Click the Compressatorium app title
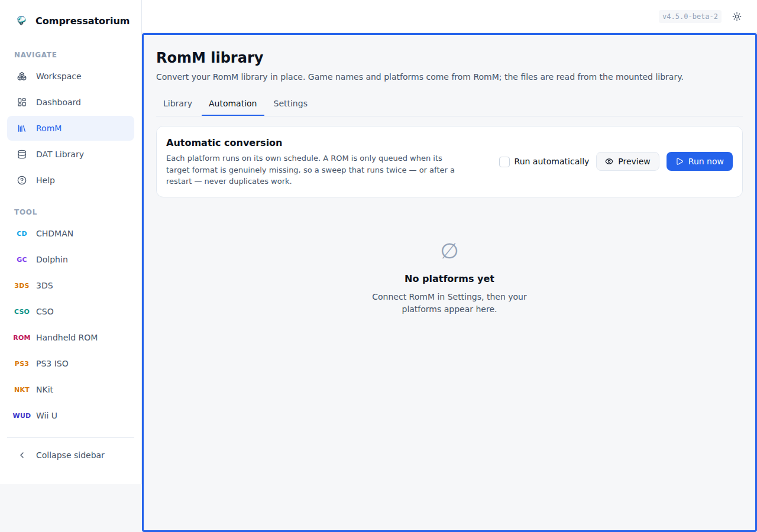Image resolution: width=757 pixels, height=532 pixels. [82, 21]
